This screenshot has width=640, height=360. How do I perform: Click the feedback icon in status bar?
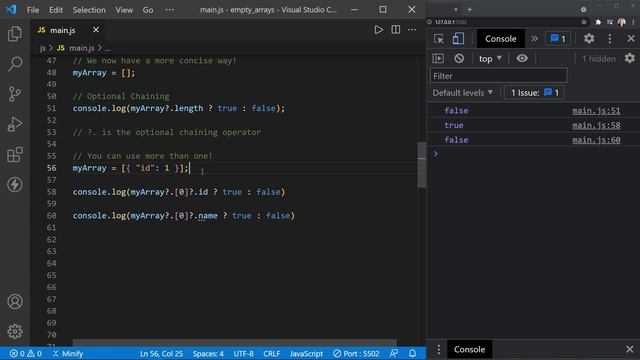pos(393,353)
